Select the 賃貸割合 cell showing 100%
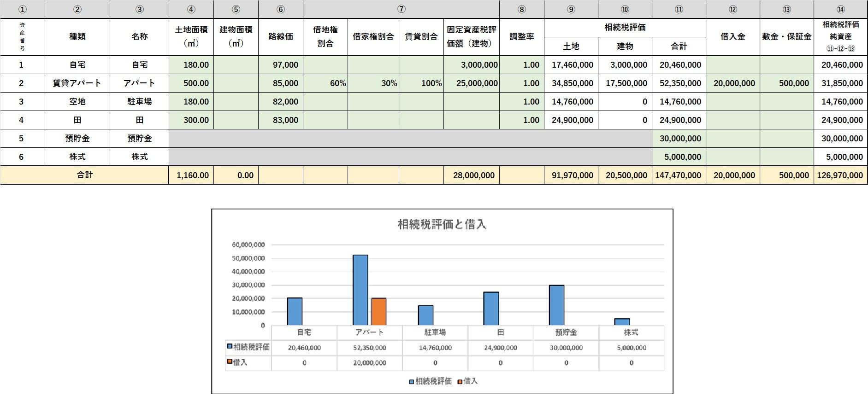The height and width of the screenshot is (408, 868). coord(421,83)
